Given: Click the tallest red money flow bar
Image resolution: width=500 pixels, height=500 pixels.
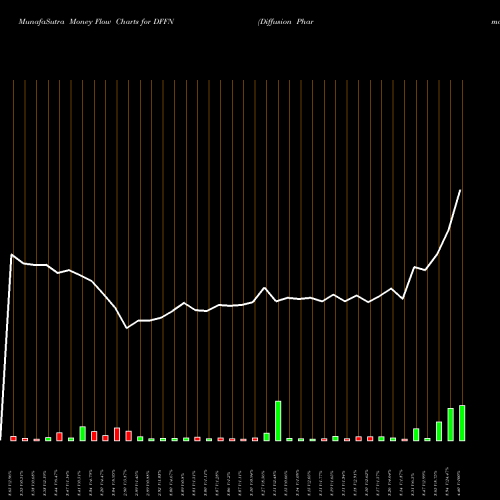Looking at the screenshot, I should (x=117, y=434).
